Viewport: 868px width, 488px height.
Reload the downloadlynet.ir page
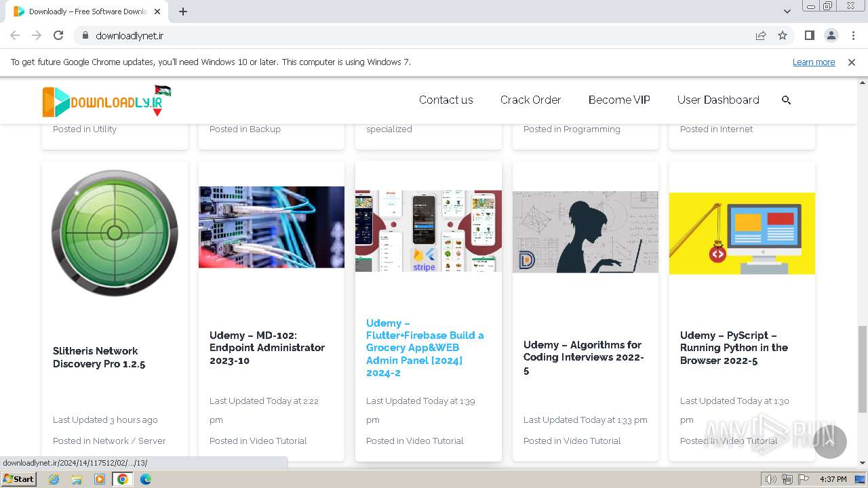tap(58, 35)
